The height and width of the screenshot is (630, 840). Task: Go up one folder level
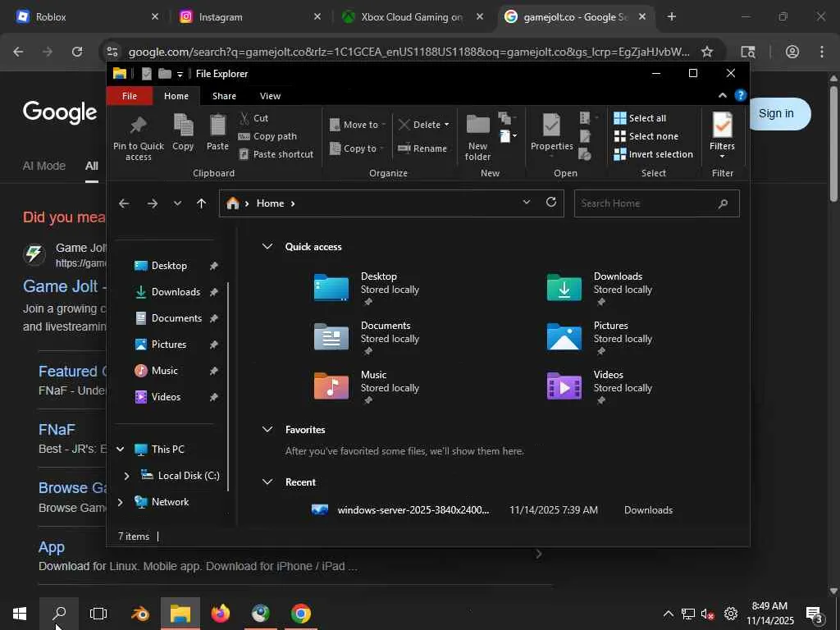click(x=201, y=203)
